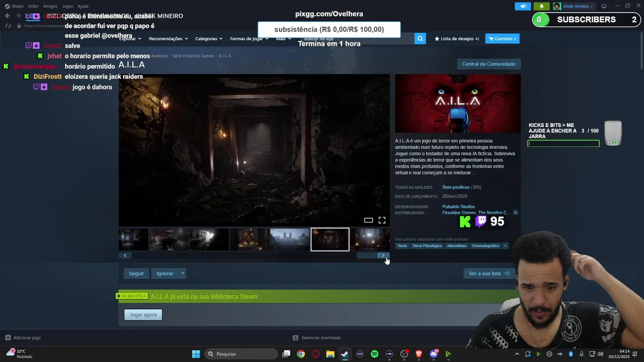Open Brave browser from the taskbar
Screen dimensions: 644x362
point(419,354)
